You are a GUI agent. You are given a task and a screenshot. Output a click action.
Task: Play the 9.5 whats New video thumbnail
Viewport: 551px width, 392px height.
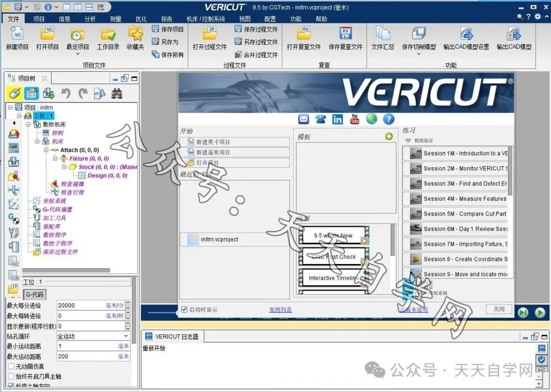333,236
